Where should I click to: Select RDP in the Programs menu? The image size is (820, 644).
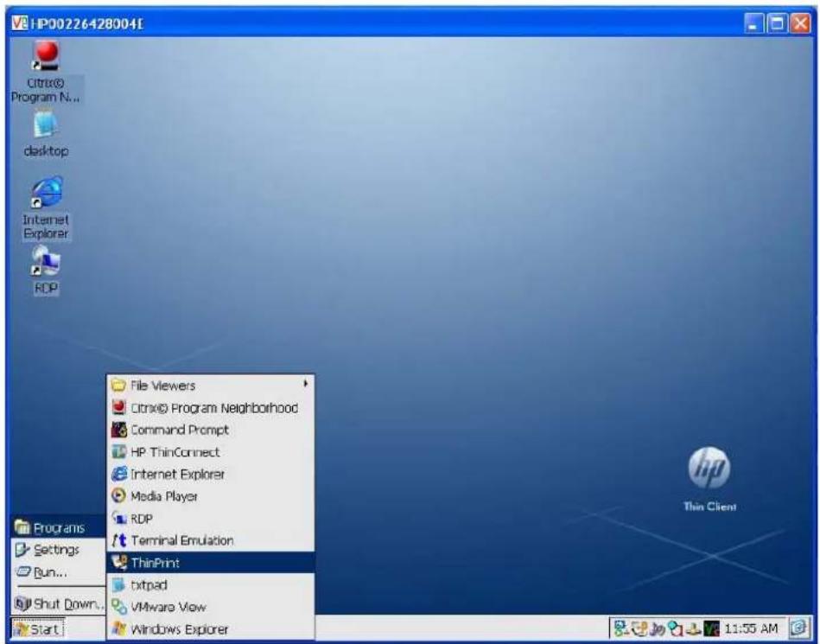pyautogui.click(x=210, y=519)
